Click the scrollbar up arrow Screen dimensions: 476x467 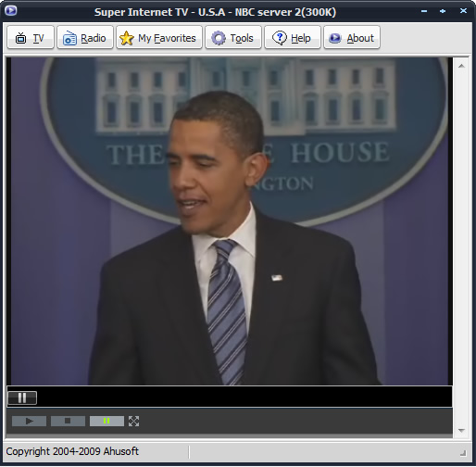[x=461, y=66]
